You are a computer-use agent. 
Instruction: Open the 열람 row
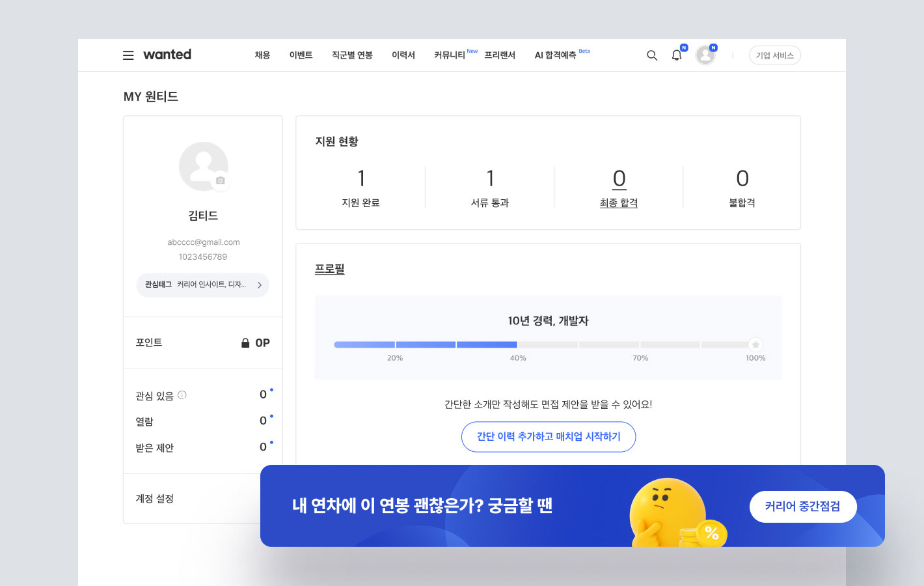tap(203, 421)
